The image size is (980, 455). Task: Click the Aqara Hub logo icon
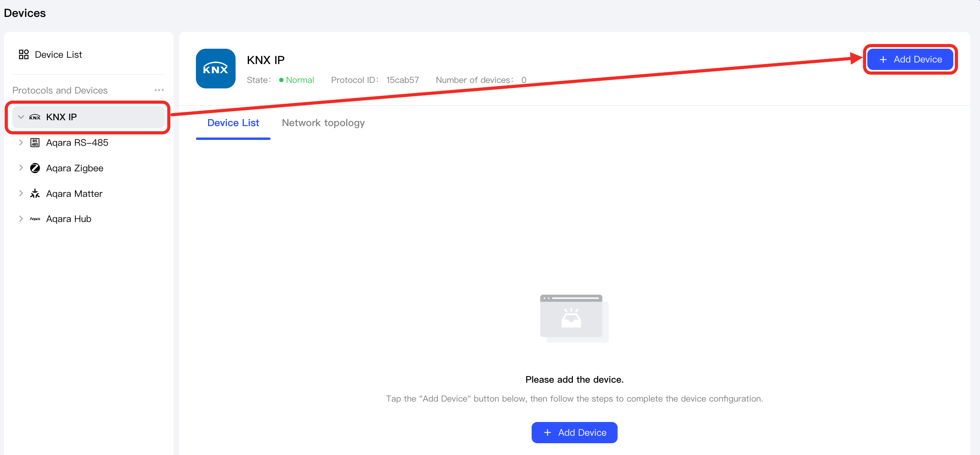point(35,219)
